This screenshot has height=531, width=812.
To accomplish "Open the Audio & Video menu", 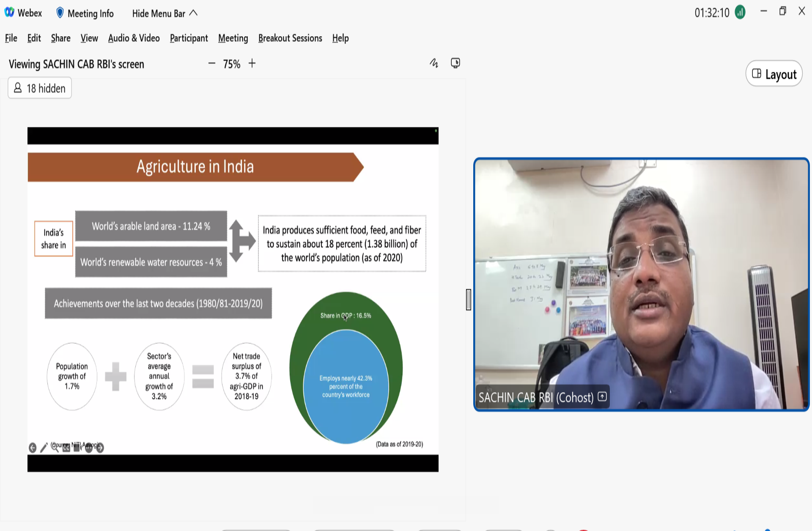I will point(134,38).
